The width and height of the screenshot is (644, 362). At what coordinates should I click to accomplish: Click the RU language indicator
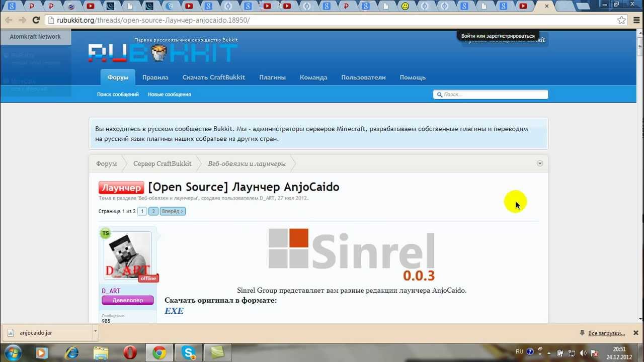(x=519, y=352)
